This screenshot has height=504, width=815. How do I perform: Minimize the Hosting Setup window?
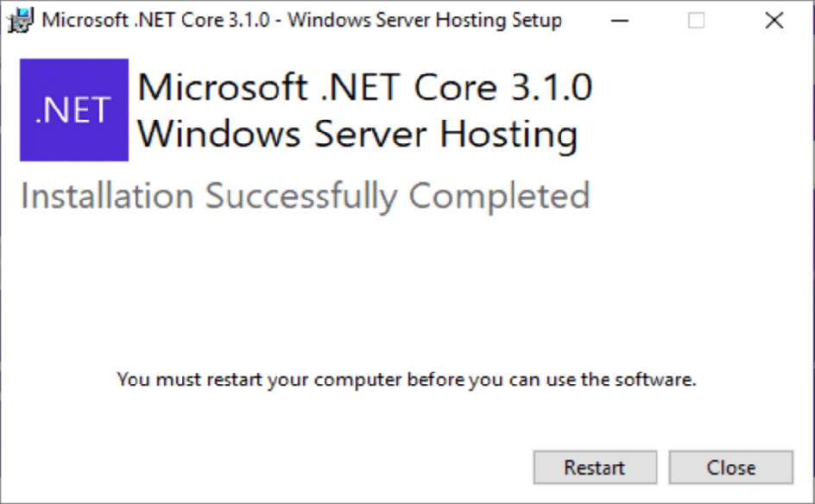(x=620, y=21)
